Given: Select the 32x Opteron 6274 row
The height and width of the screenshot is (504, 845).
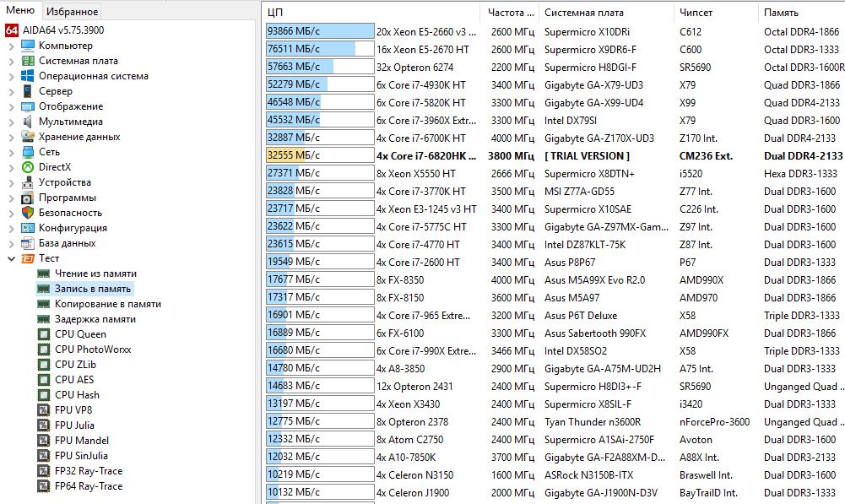Looking at the screenshot, I should click(555, 67).
